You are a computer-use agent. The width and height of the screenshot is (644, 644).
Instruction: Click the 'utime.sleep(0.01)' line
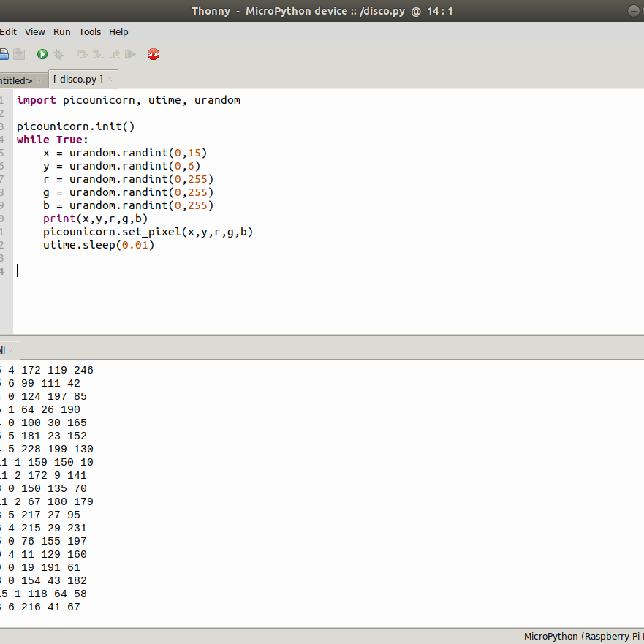pos(99,245)
